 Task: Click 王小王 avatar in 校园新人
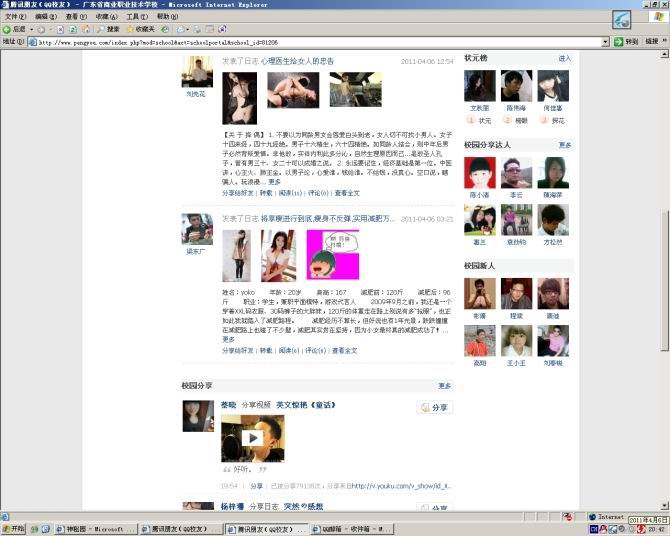(x=517, y=341)
